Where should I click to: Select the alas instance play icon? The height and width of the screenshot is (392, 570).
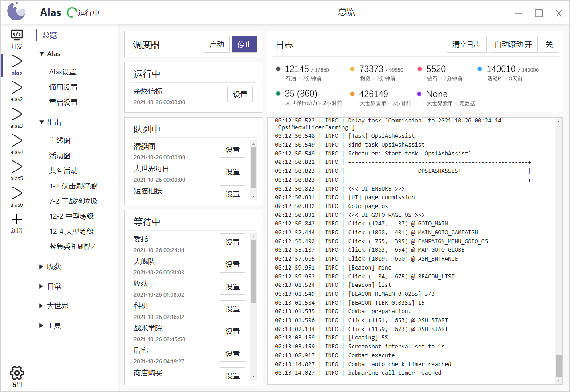coord(16,61)
